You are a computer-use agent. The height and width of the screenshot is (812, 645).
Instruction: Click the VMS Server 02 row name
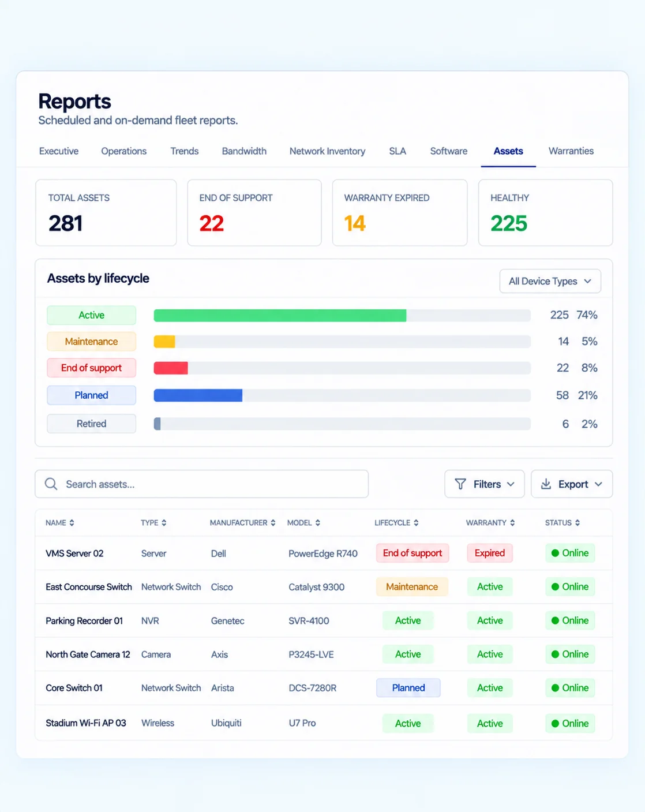pos(74,553)
